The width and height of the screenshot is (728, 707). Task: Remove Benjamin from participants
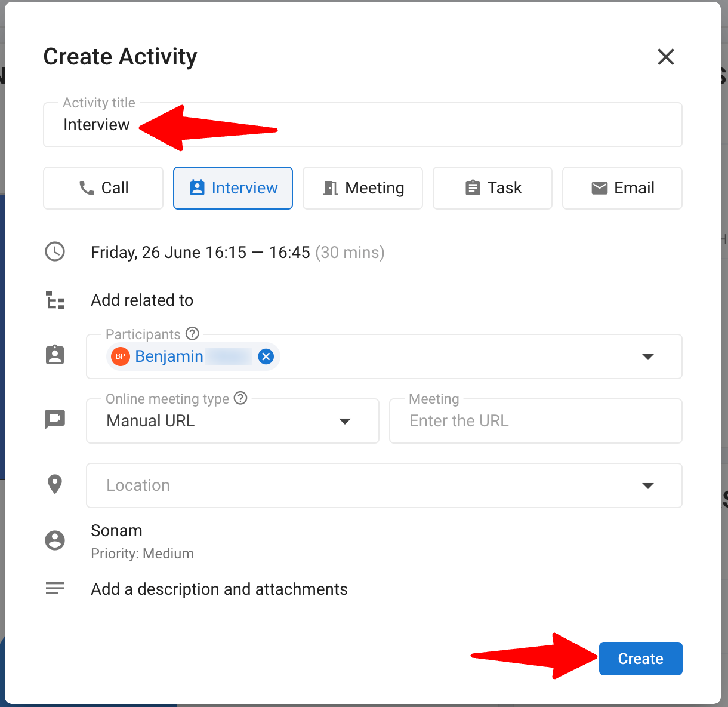(266, 356)
